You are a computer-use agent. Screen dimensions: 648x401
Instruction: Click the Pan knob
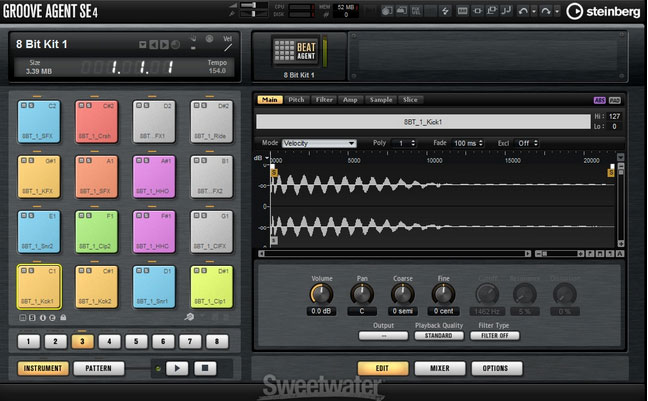[362, 294]
